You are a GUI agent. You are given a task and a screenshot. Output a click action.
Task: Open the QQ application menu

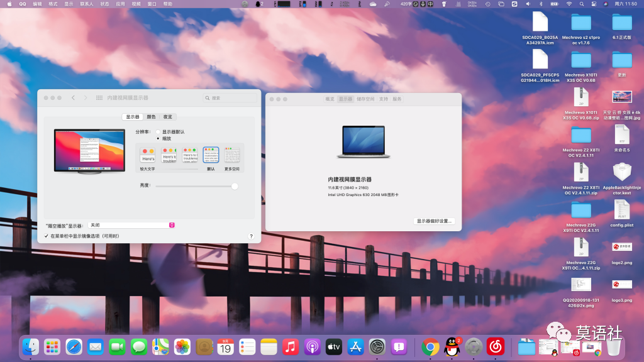(23, 4)
